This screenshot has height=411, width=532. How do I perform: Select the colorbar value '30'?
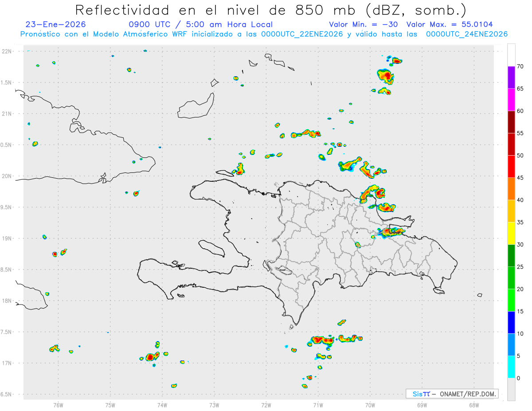click(520, 245)
